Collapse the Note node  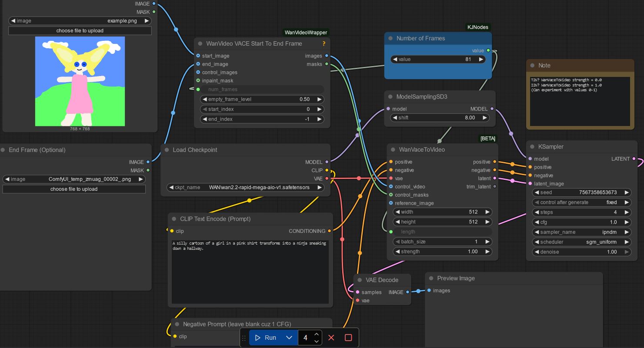(x=532, y=65)
